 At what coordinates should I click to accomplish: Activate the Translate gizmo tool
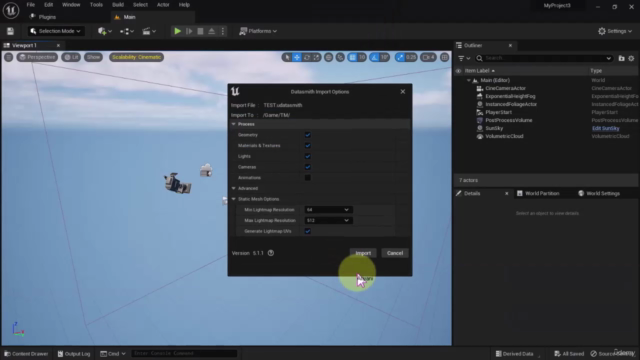(x=297, y=58)
